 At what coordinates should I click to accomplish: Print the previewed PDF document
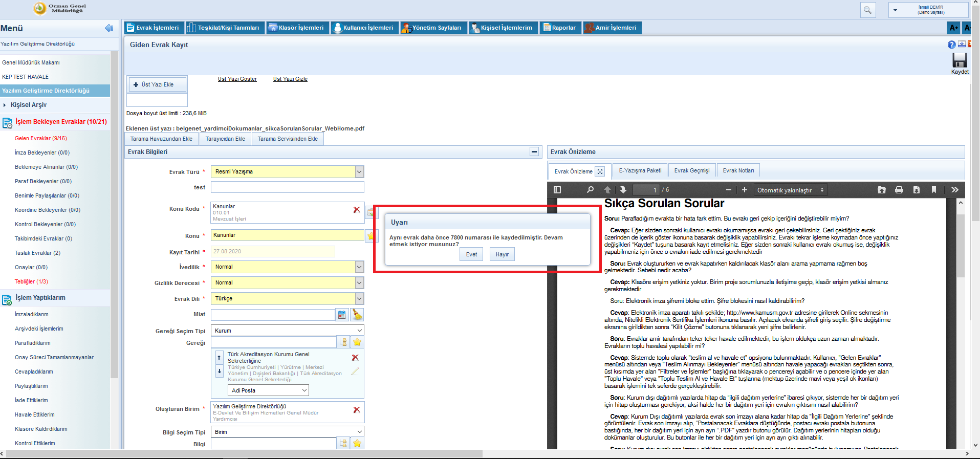pyautogui.click(x=899, y=190)
